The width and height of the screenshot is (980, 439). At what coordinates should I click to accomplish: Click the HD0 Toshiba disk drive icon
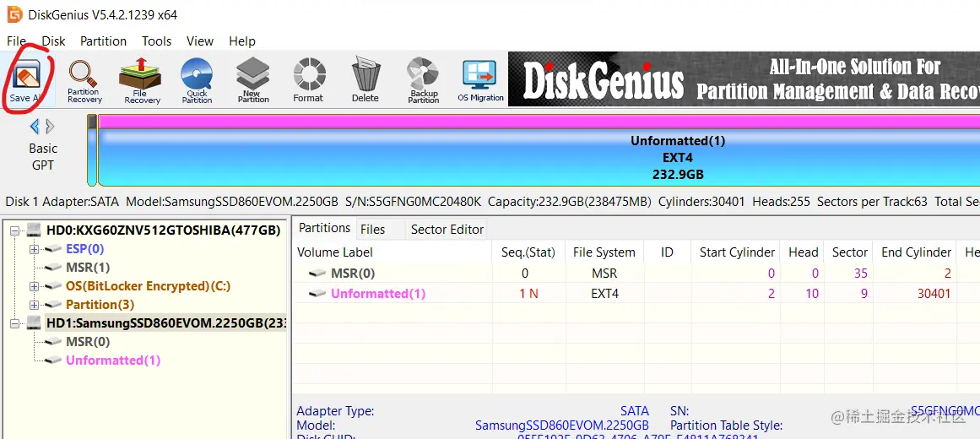pos(35,230)
